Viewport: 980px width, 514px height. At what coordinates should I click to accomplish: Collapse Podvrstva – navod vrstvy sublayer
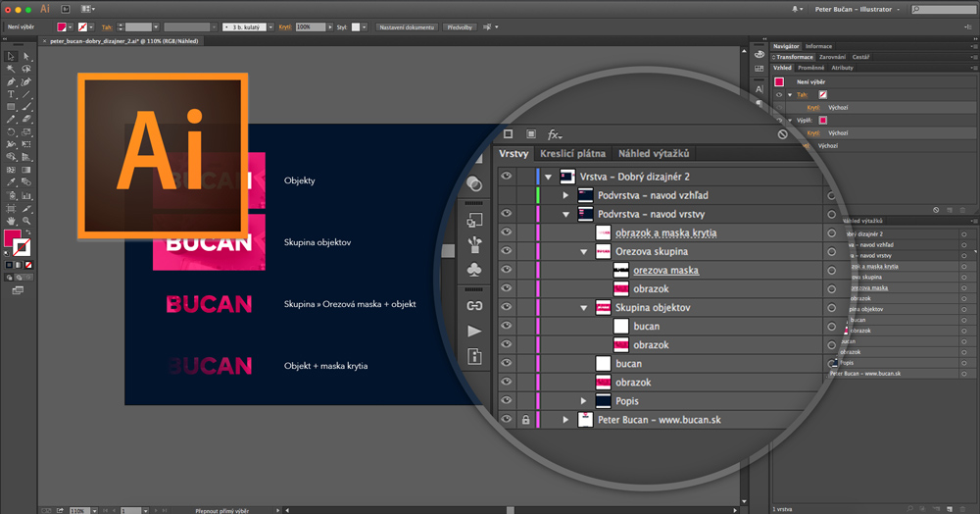click(x=565, y=215)
